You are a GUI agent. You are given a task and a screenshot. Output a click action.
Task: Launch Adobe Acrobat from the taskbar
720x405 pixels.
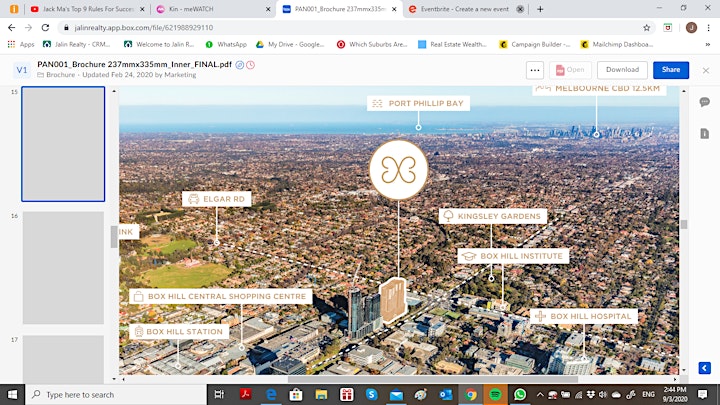245,394
